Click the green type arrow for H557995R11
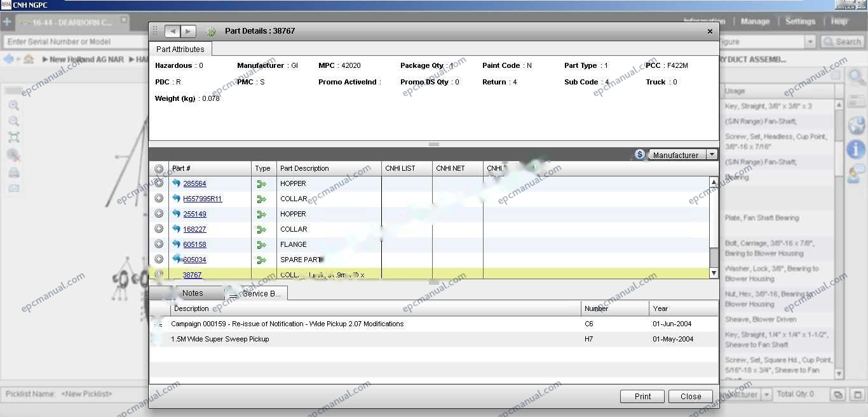Viewport: 868px width, 417px height. tap(261, 199)
